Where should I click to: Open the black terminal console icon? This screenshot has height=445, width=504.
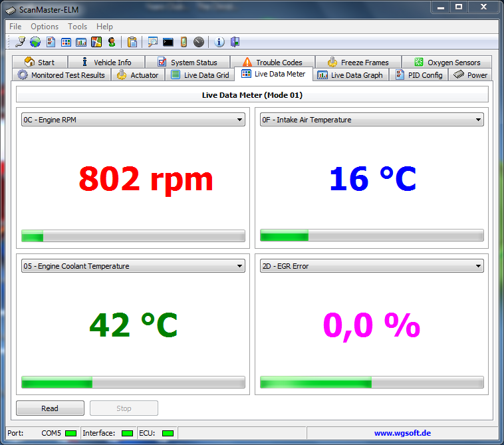point(168,42)
